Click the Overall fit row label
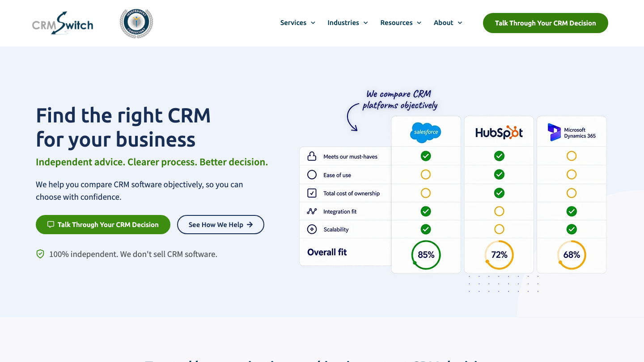The image size is (644, 362). [x=327, y=252]
